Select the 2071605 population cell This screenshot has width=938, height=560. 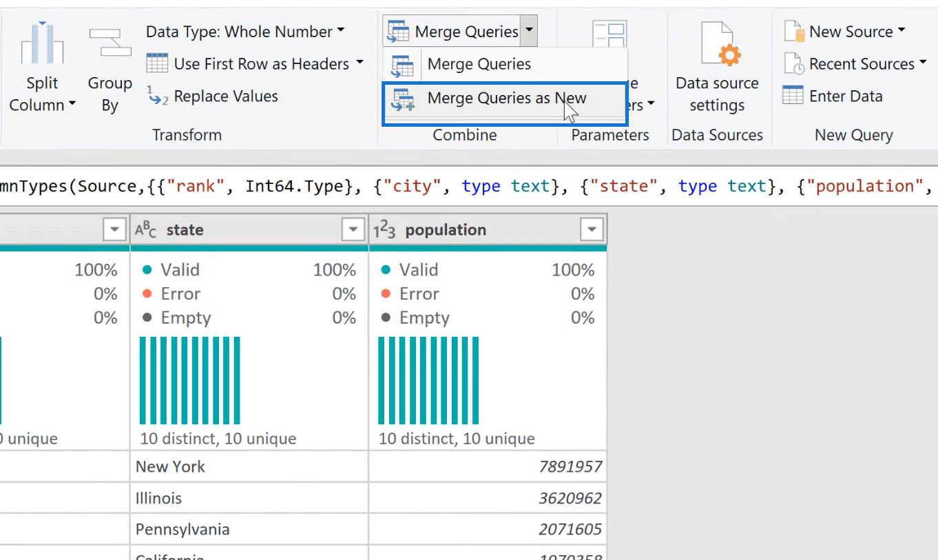(488, 529)
